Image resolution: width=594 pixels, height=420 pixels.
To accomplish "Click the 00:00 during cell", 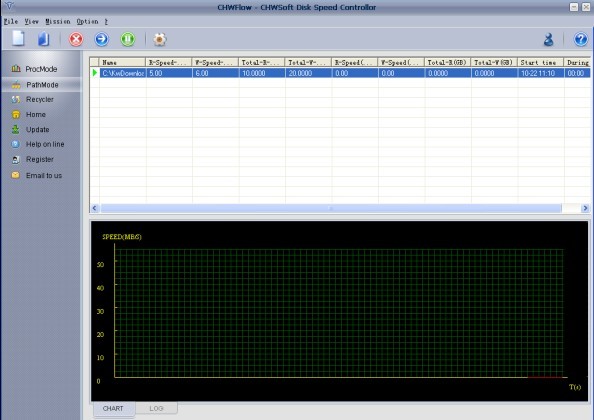I will pos(577,73).
